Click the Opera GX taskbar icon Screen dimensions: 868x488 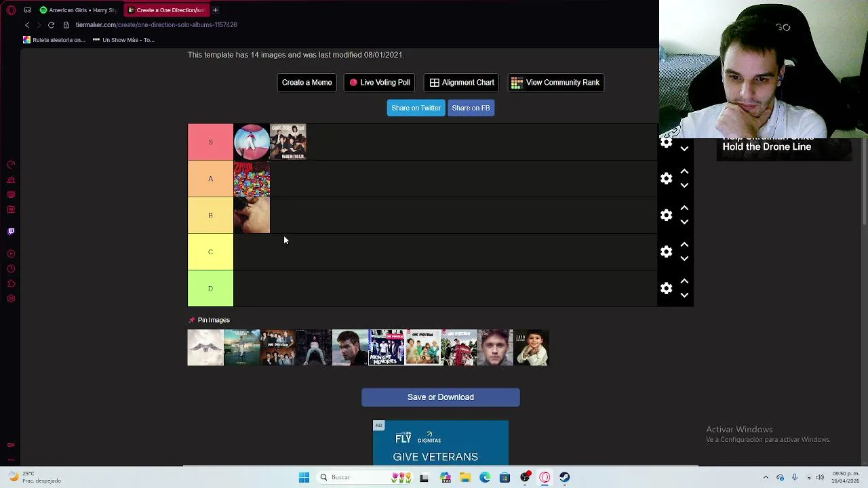[x=545, y=477]
